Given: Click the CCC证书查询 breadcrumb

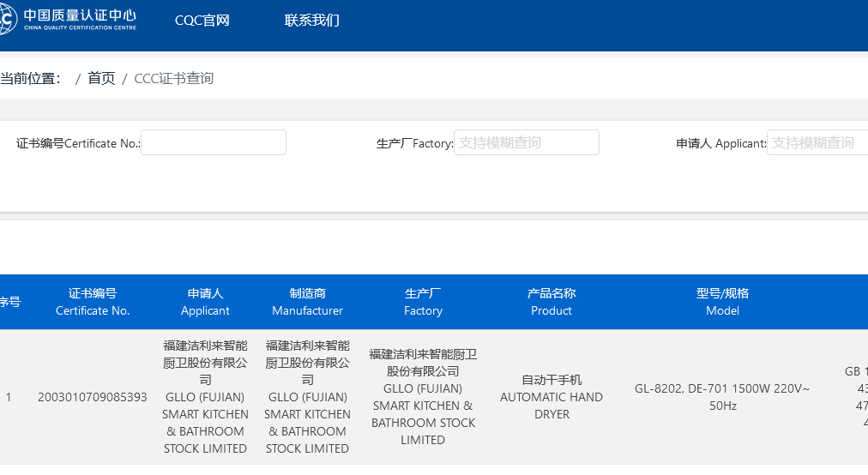Looking at the screenshot, I should pyautogui.click(x=174, y=79).
